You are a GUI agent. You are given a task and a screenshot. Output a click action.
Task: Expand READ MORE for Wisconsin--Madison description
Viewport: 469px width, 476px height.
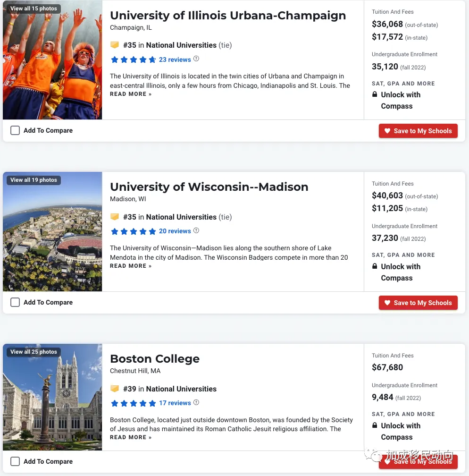(x=131, y=266)
